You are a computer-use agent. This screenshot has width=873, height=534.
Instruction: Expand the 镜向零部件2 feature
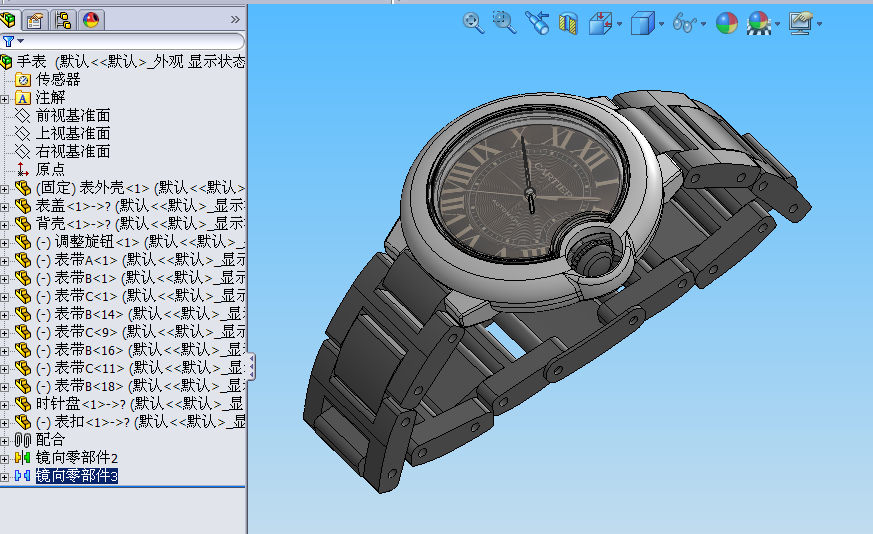click(4, 459)
